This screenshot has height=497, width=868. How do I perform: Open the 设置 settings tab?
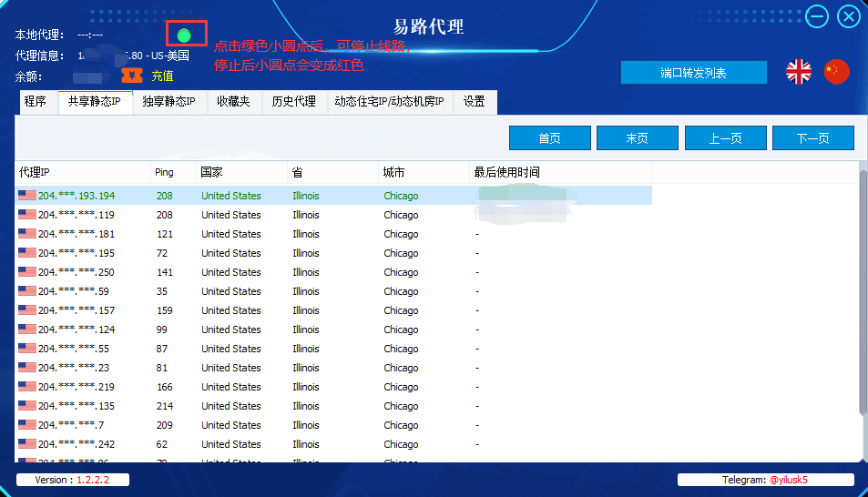coord(475,102)
